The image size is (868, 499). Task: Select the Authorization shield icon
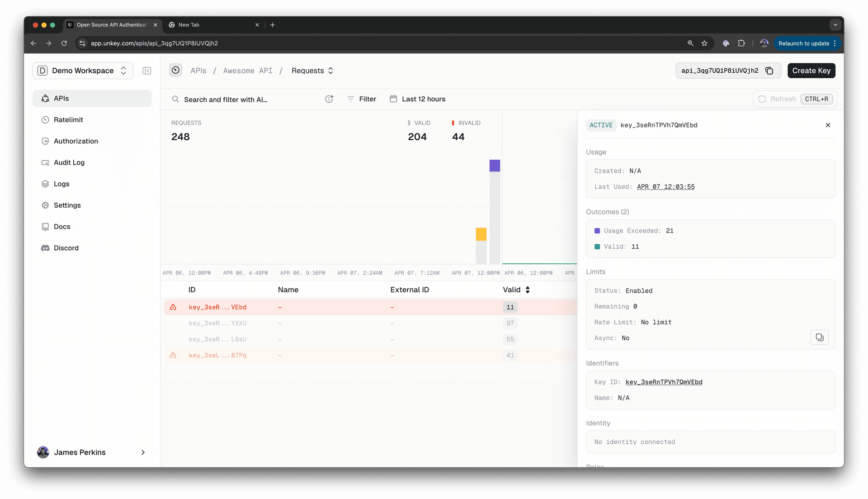[45, 141]
